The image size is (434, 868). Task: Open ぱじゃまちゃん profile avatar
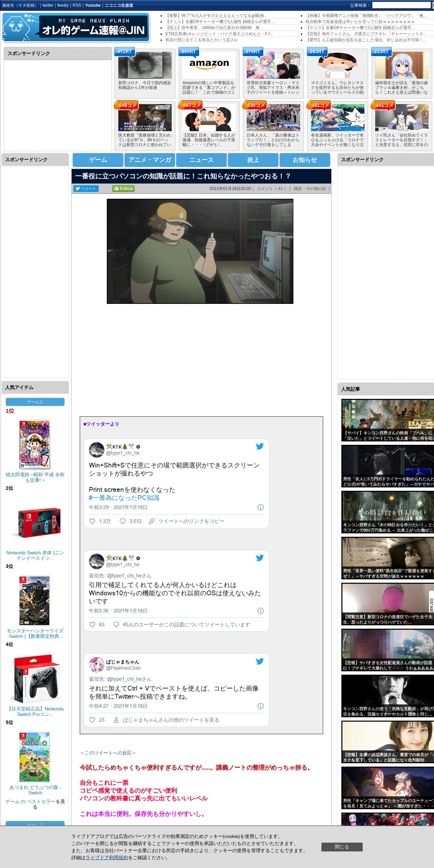[x=96, y=665]
